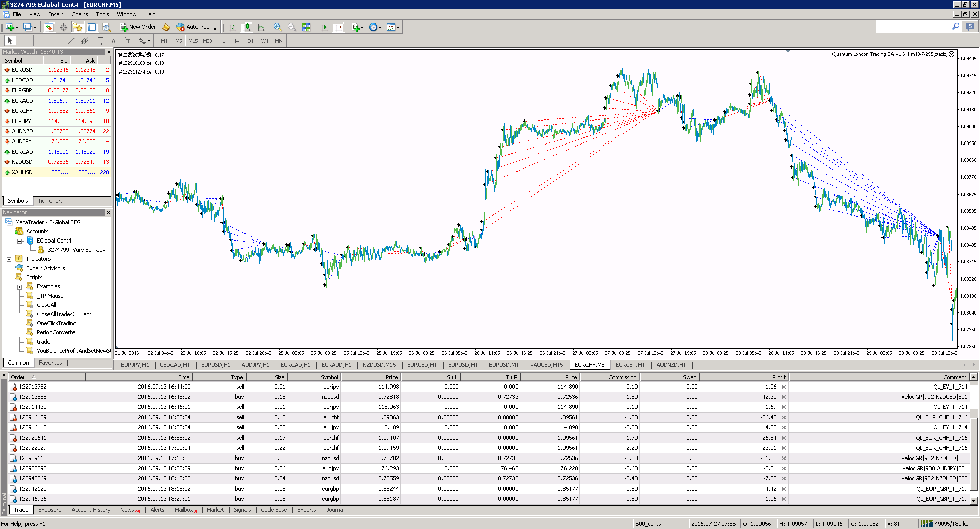
Task: Select the vertical line drawing tool
Action: coord(42,41)
